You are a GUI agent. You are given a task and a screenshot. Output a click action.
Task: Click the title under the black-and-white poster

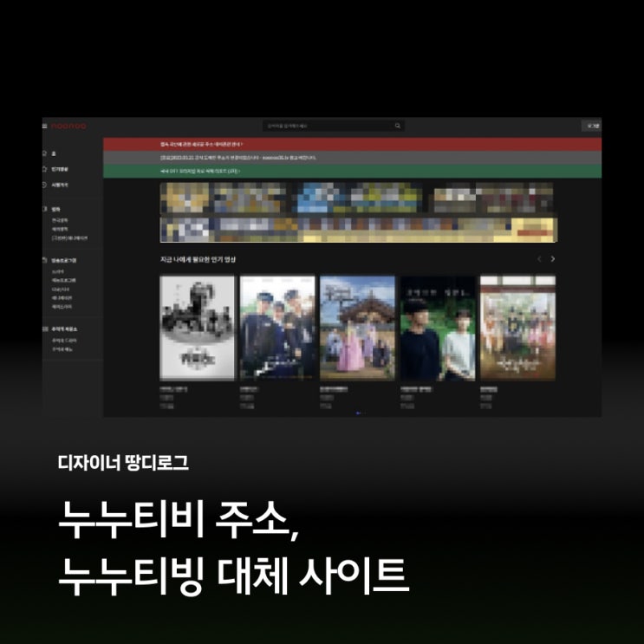(173, 389)
